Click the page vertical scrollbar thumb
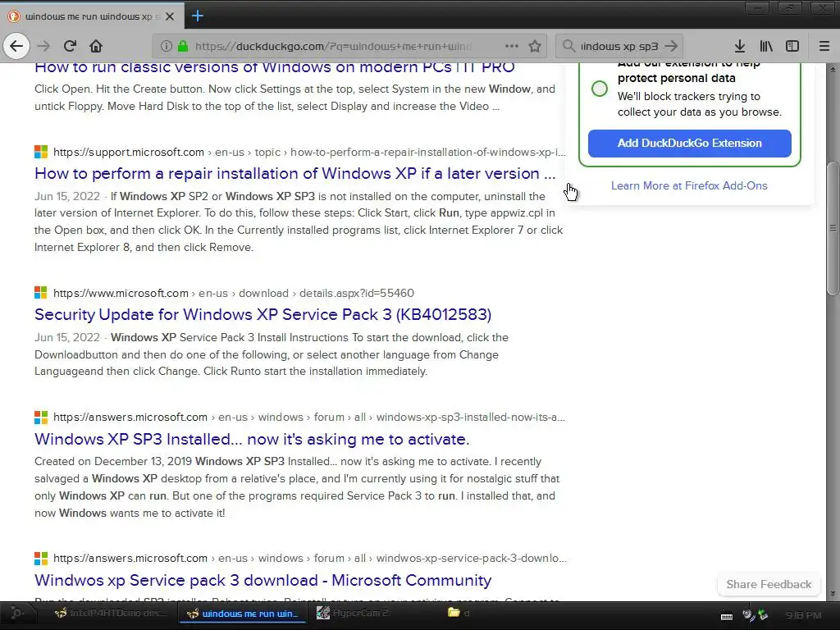The height and width of the screenshot is (630, 840). coord(833,228)
